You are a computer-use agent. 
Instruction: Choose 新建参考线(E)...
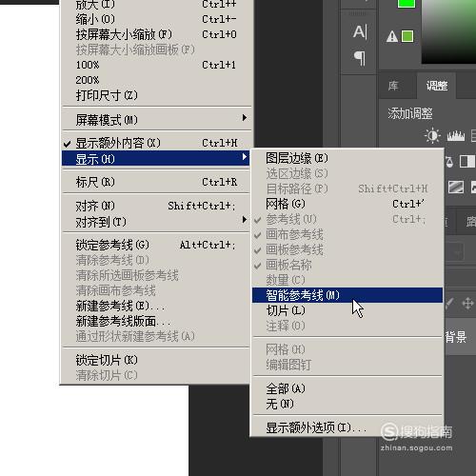tap(157, 306)
